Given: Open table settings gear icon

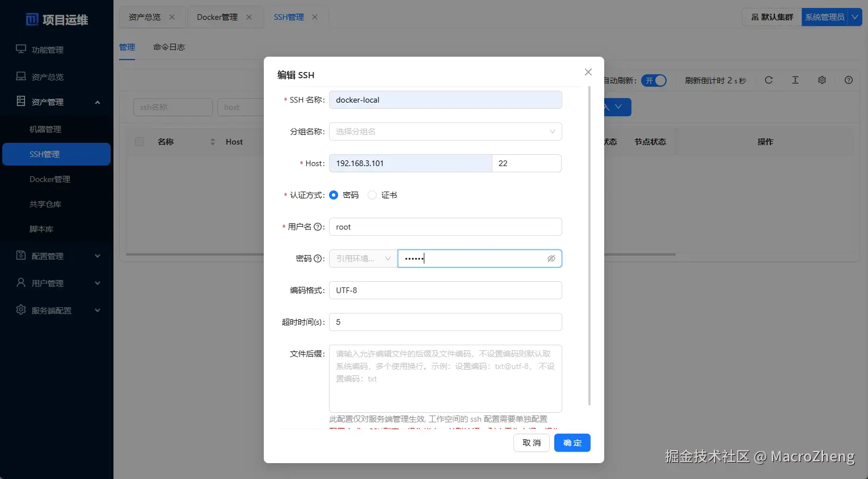Looking at the screenshot, I should [822, 80].
